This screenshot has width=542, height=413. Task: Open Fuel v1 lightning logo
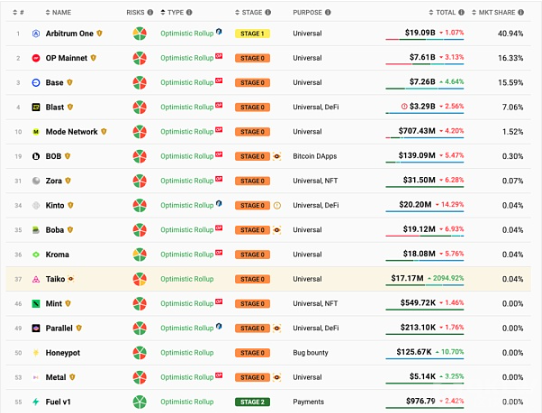(x=36, y=402)
